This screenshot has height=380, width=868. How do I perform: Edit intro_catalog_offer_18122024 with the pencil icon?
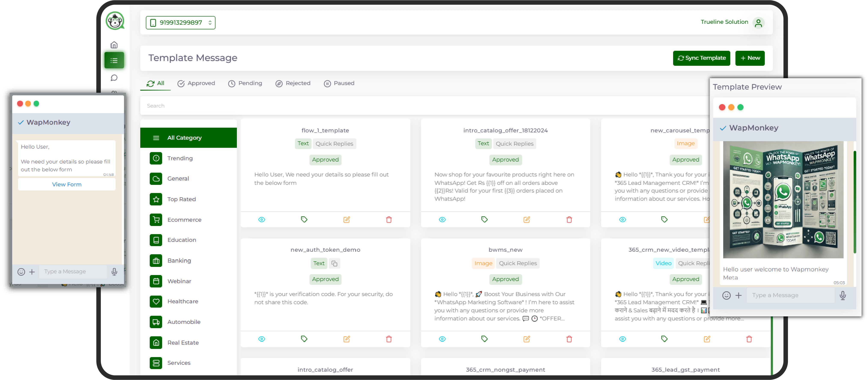(527, 220)
